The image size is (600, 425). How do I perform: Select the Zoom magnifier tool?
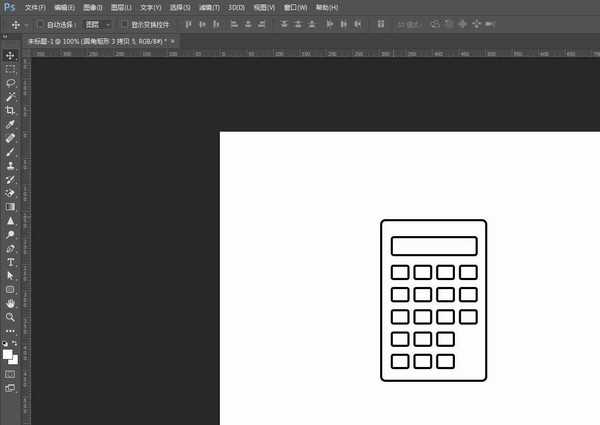pyautogui.click(x=10, y=316)
